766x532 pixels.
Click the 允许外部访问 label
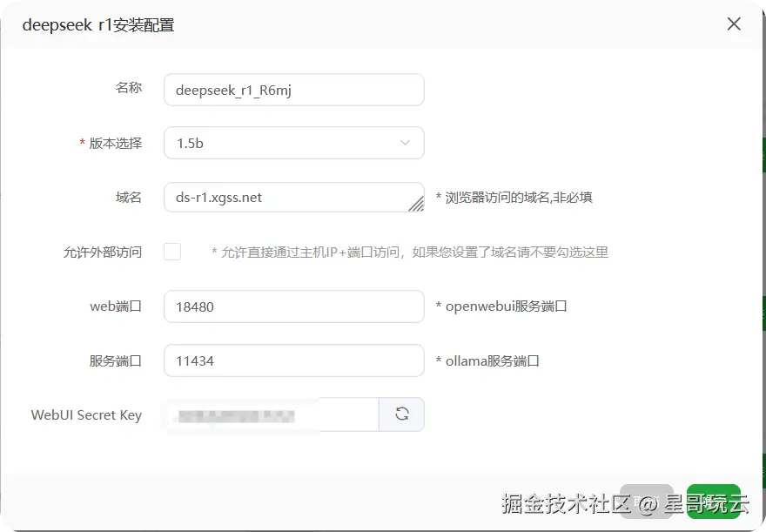103,253
